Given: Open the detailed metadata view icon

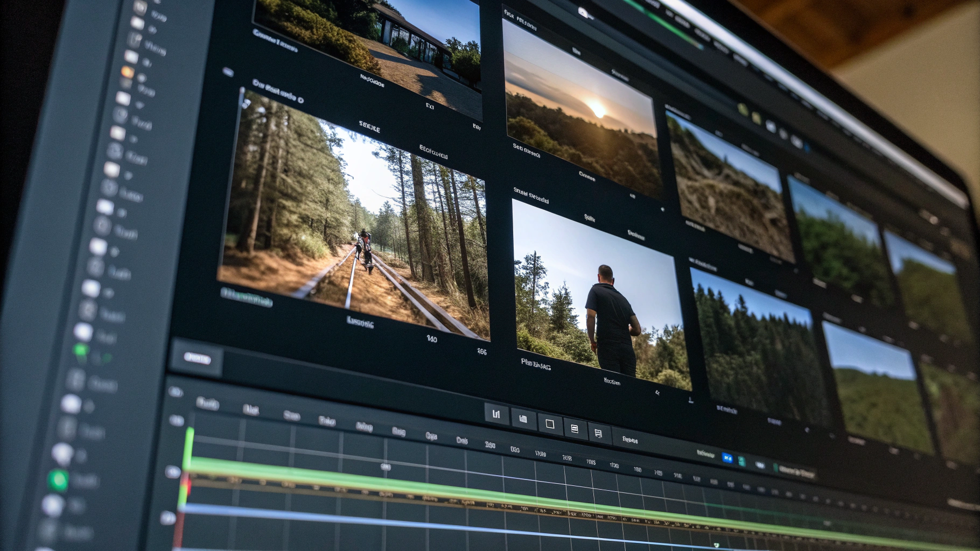Looking at the screenshot, I should click(x=575, y=429).
